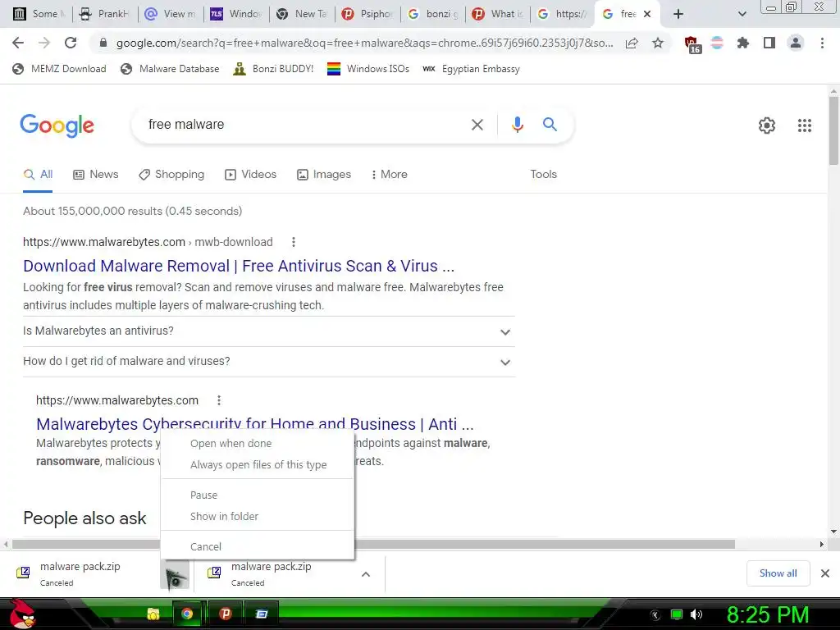The width and height of the screenshot is (840, 630).
Task: Open the More search categories menu
Action: point(389,175)
